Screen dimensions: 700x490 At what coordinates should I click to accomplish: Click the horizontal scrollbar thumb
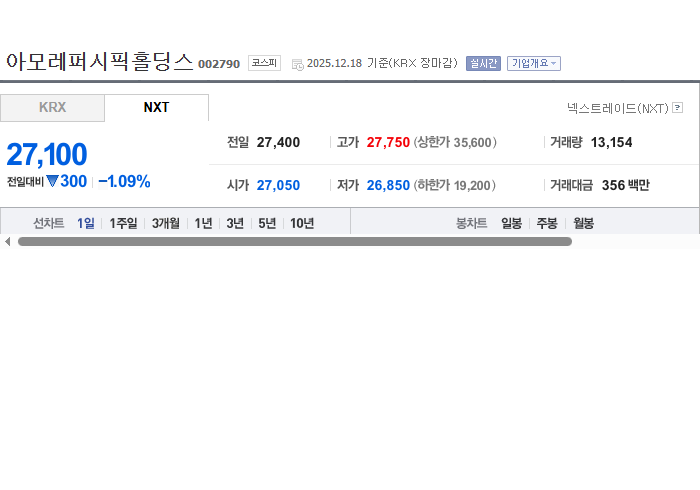pos(295,241)
